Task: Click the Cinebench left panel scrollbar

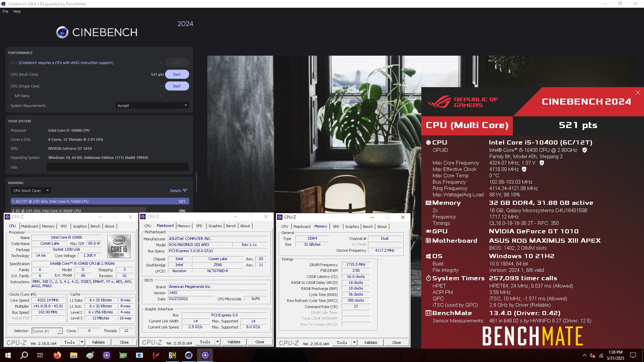Action: [196, 182]
